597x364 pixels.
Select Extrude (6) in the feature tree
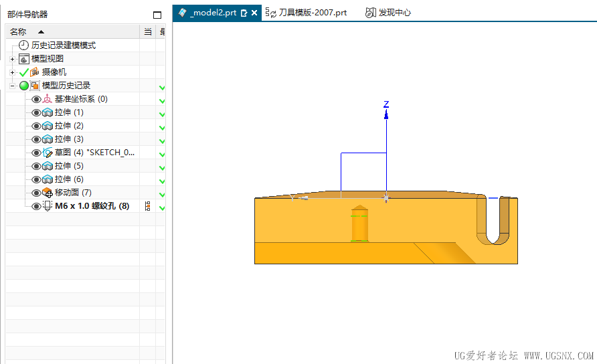69,179
